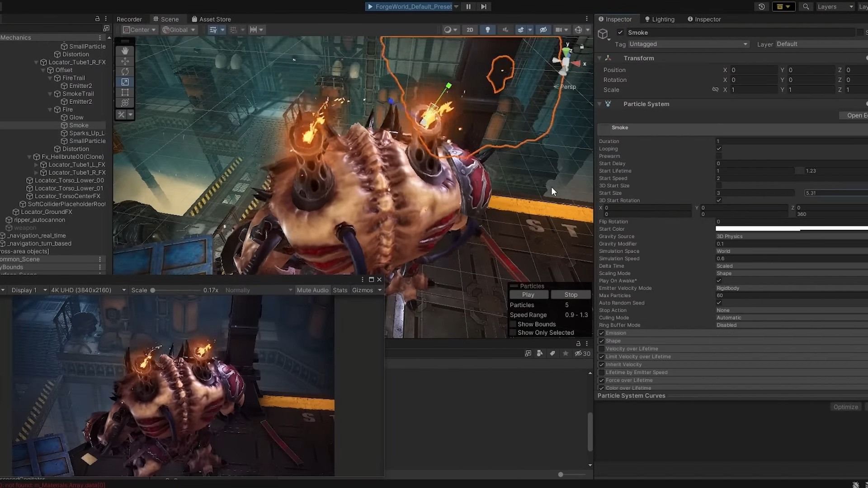Toggle 3D Start Rotation checkbox
Viewport: 868px width, 488px height.
tap(719, 200)
